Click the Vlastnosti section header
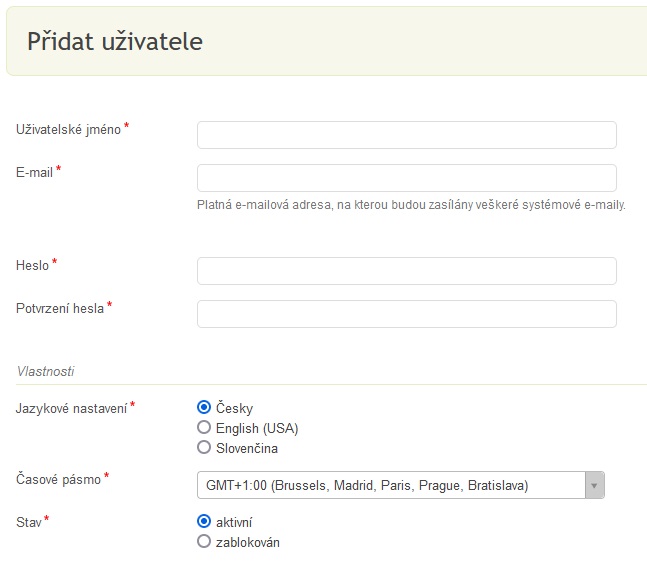This screenshot has width=647, height=566. (x=45, y=371)
